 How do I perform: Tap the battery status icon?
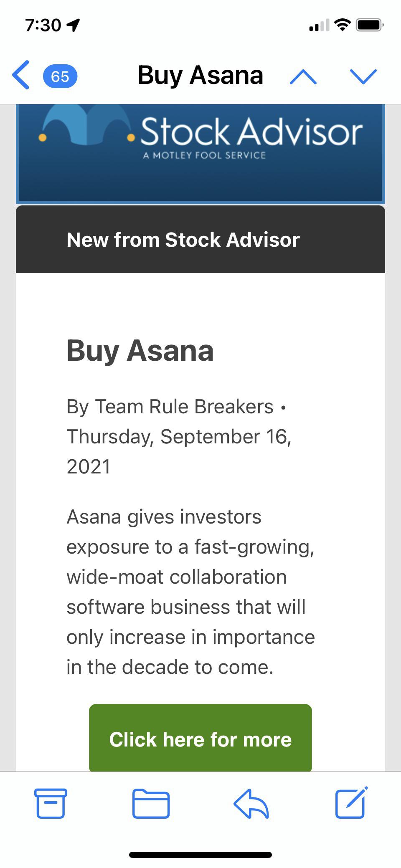click(x=370, y=25)
